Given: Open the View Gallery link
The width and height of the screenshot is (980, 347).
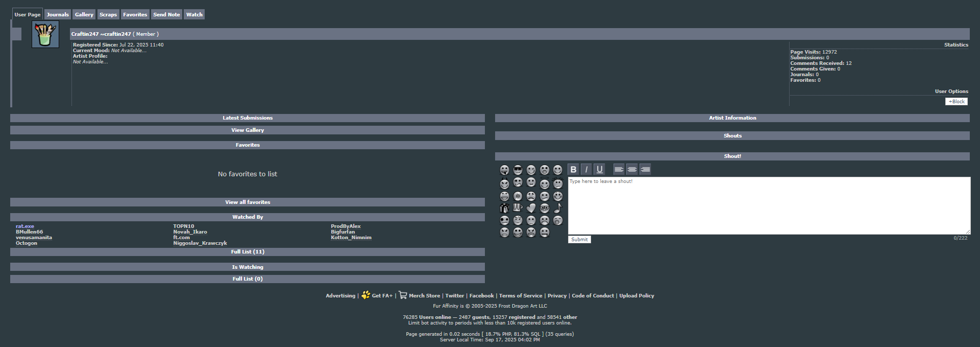Looking at the screenshot, I should point(248,130).
